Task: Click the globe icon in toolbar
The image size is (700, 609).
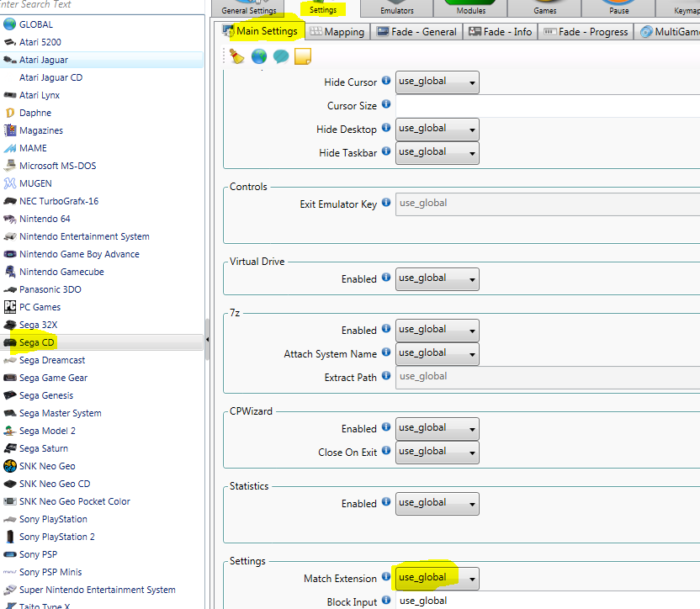Action: 259,56
